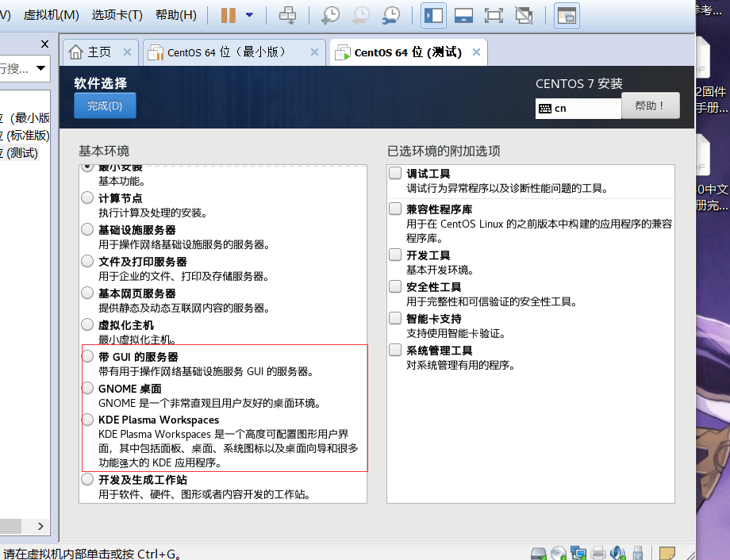Click the printer status icon
Viewport: 730px width, 560px height.
pyautogui.click(x=598, y=554)
